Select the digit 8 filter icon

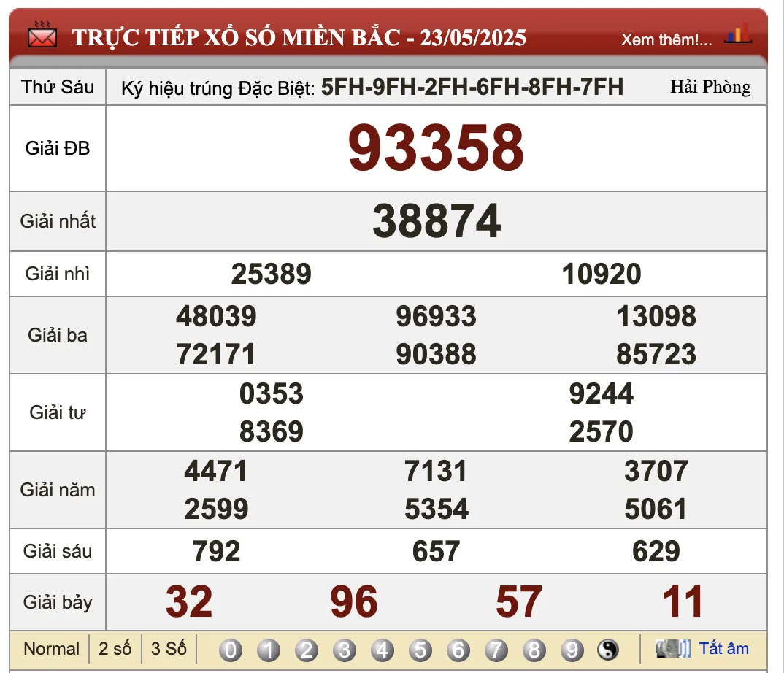[x=534, y=648]
